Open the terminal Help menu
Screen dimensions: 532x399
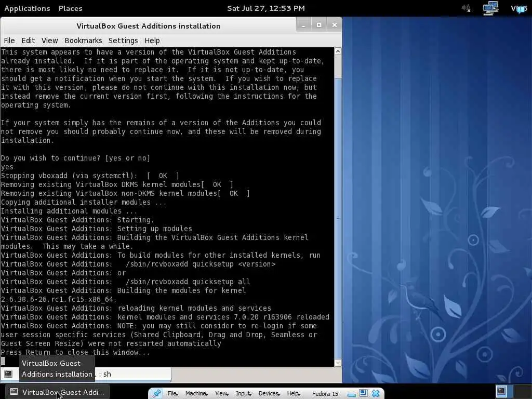point(152,41)
